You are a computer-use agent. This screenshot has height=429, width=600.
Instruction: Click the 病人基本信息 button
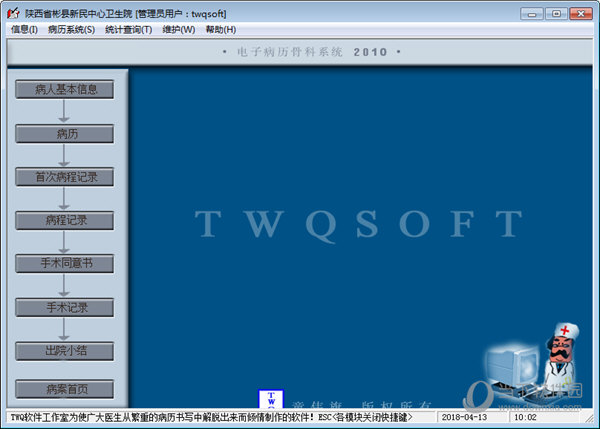(x=65, y=89)
